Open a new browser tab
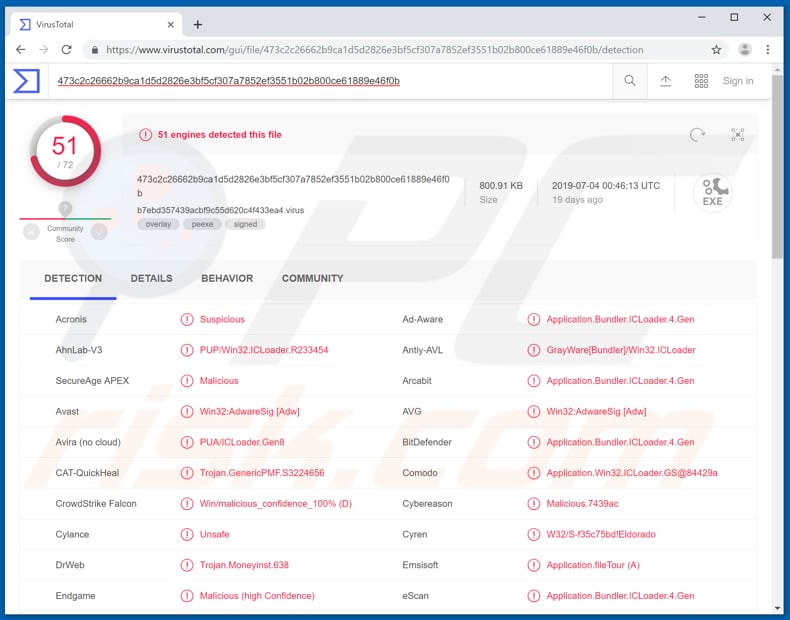Viewport: 790px width, 620px height. [x=198, y=25]
